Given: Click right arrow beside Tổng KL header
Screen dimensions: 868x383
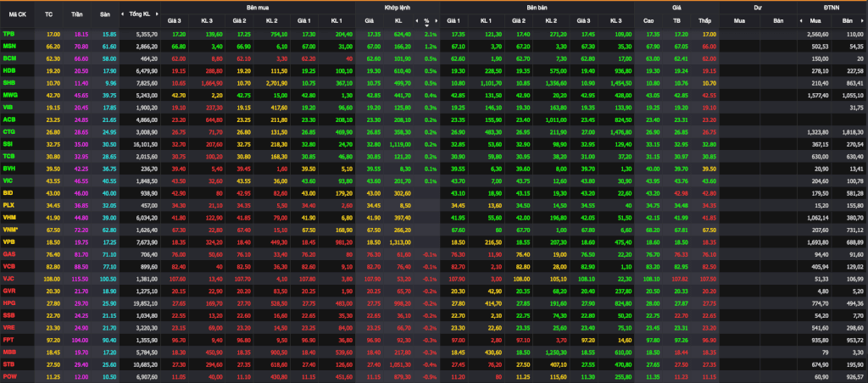Looking at the screenshot, I should pyautogui.click(x=158, y=14).
